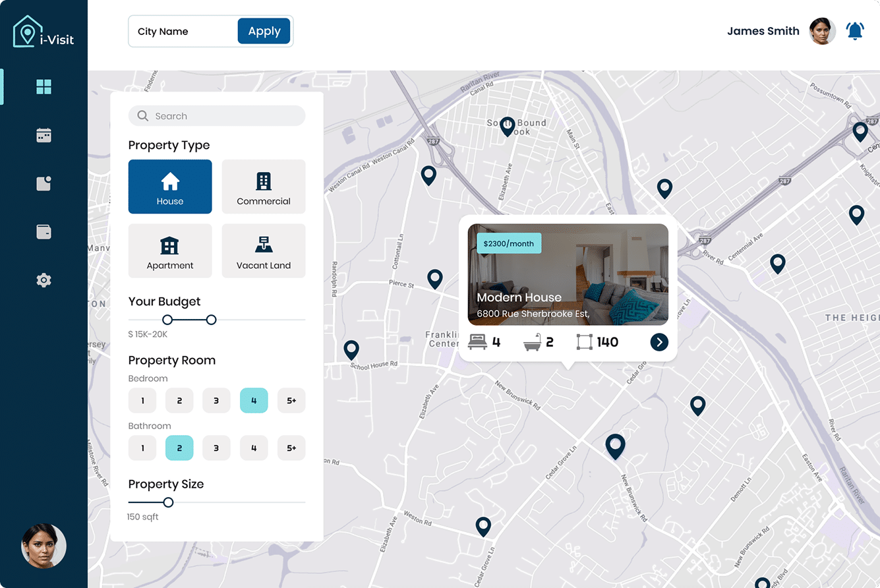Click the Apply button
Screen dimensions: 880x588
(264, 31)
